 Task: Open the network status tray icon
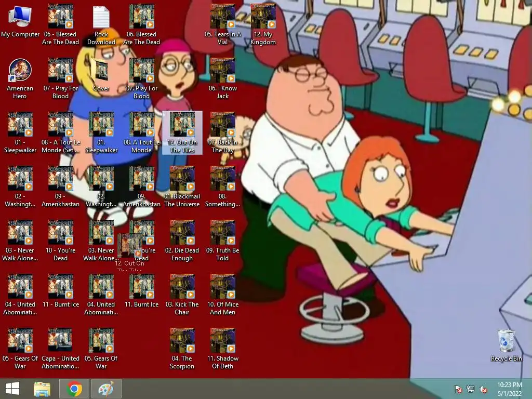coord(471,389)
